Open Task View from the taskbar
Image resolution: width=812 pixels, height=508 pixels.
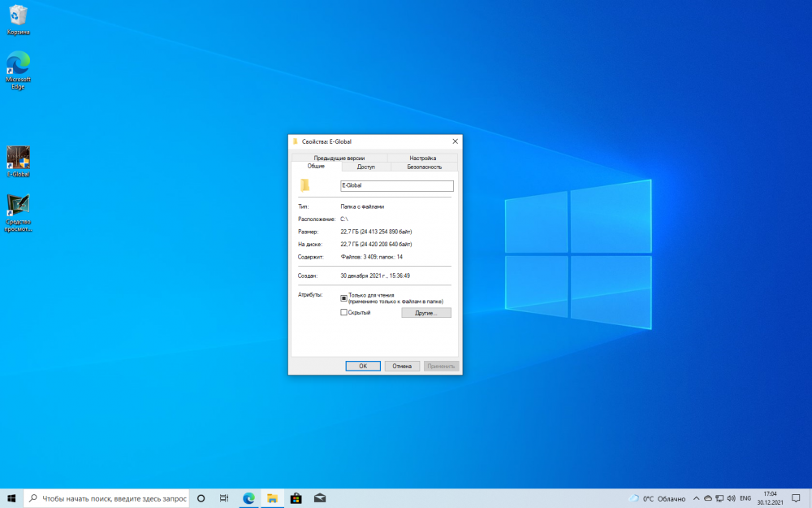(223, 498)
